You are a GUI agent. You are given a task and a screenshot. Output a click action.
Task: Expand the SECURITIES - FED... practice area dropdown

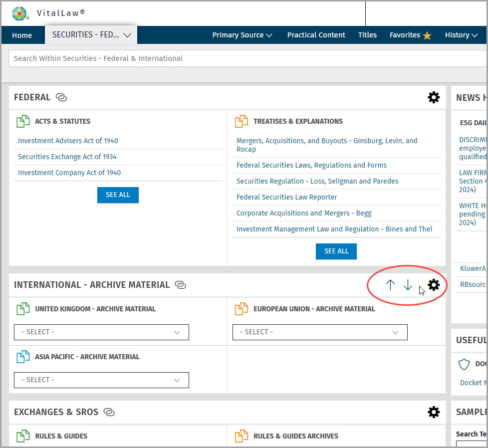pos(91,35)
